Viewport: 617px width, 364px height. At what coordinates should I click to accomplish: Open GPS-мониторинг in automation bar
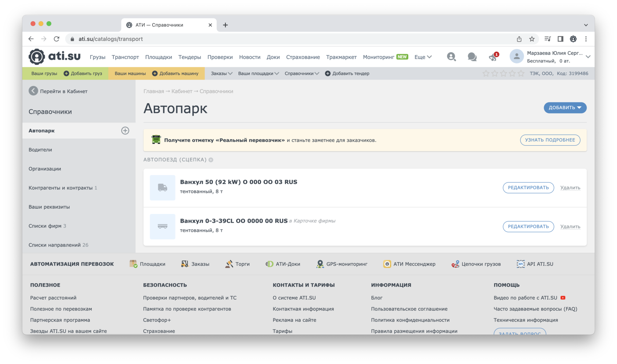[x=342, y=264]
